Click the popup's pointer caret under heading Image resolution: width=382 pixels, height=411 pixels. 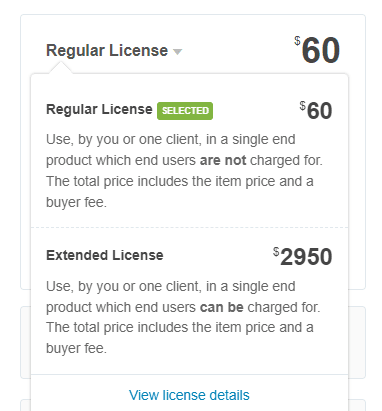tap(61, 67)
